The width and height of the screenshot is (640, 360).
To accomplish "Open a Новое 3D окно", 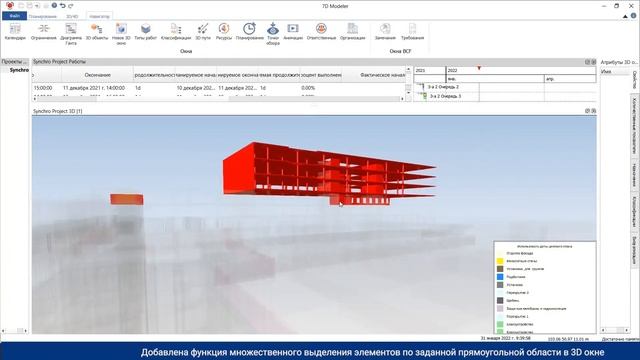I will [x=121, y=33].
